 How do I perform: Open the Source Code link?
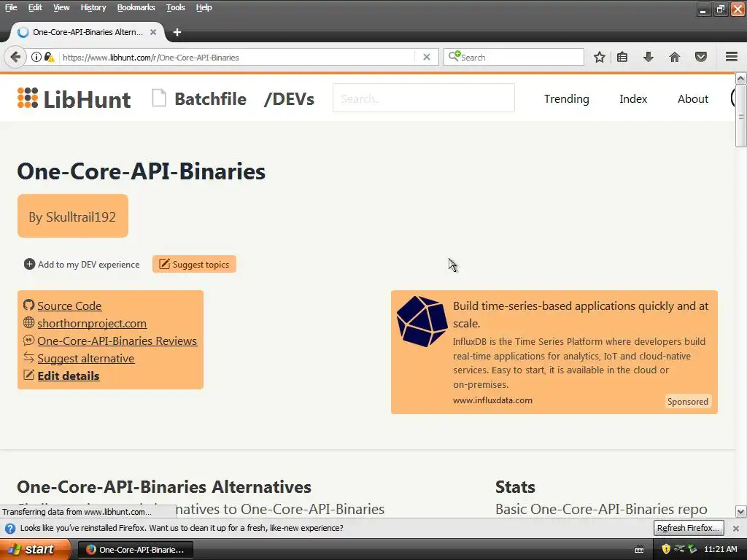(x=69, y=306)
